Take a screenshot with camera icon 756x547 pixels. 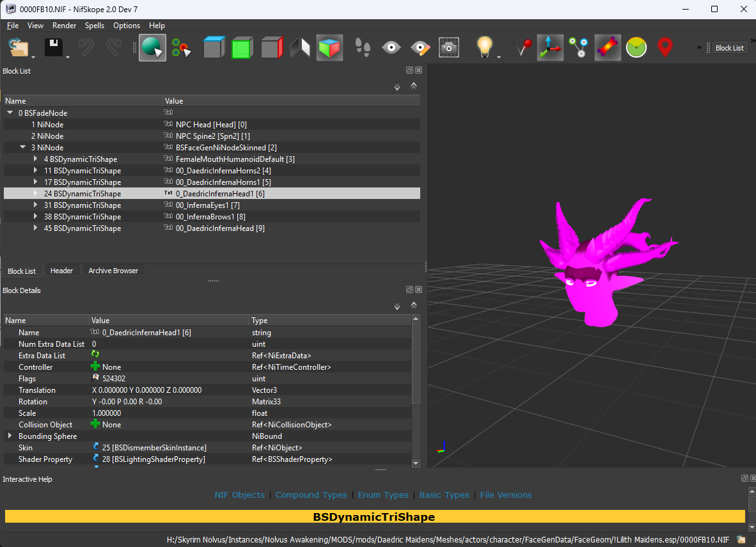coord(449,48)
